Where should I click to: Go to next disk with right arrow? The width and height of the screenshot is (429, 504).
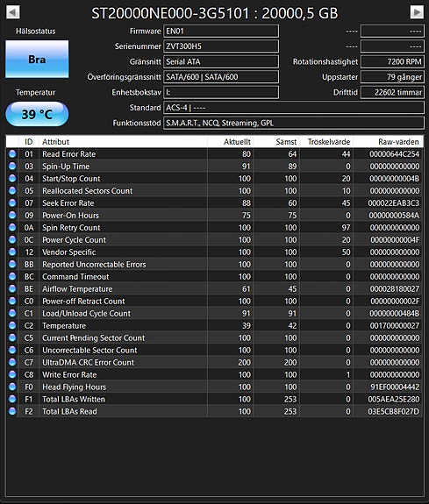[417, 12]
